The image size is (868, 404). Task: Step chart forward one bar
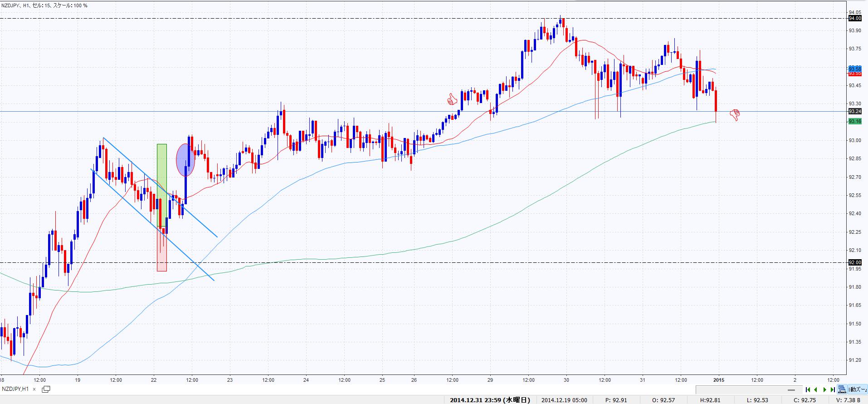click(824, 389)
